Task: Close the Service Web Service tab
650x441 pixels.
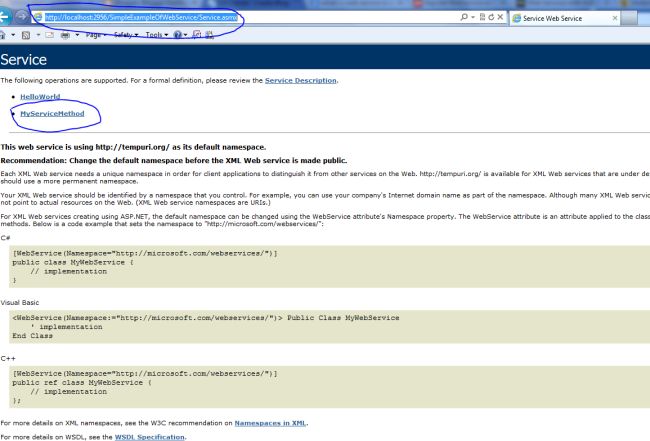Action: [x=615, y=18]
